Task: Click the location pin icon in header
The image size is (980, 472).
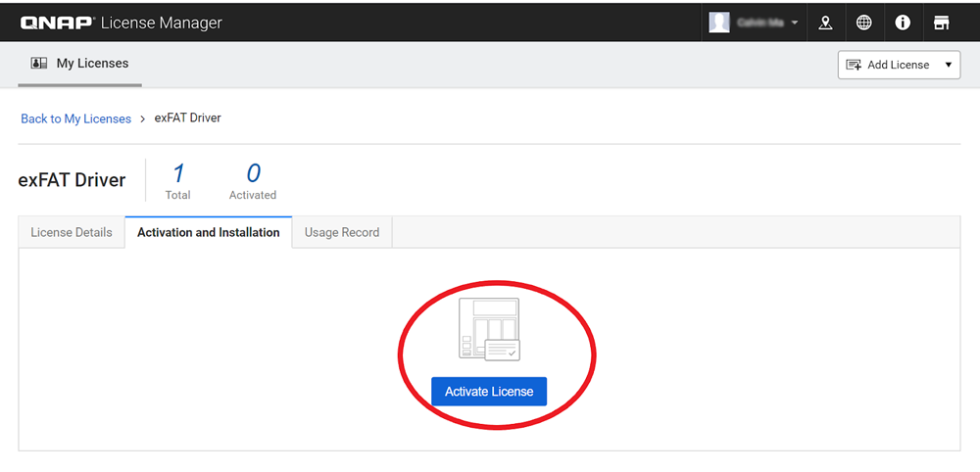Action: [825, 23]
